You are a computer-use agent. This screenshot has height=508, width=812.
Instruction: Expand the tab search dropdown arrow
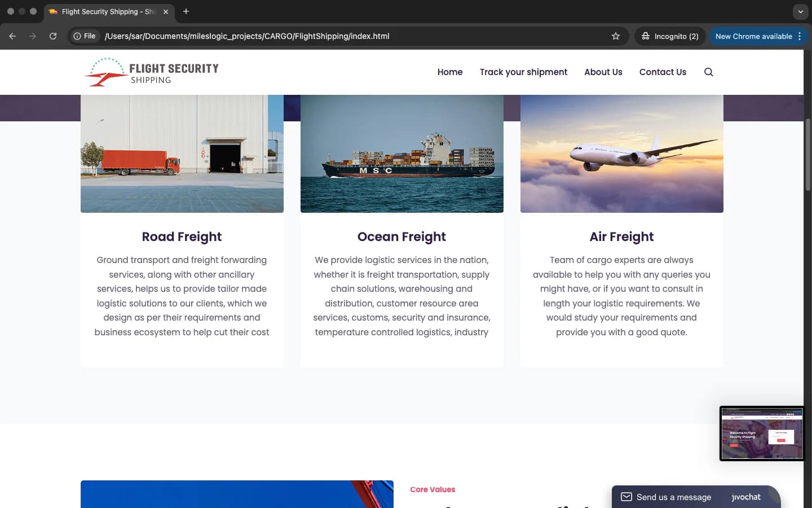800,11
